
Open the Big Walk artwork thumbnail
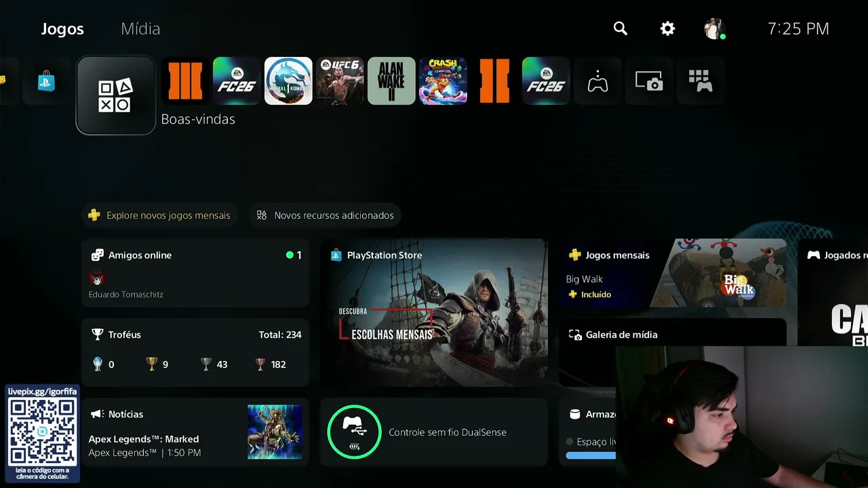point(719,273)
